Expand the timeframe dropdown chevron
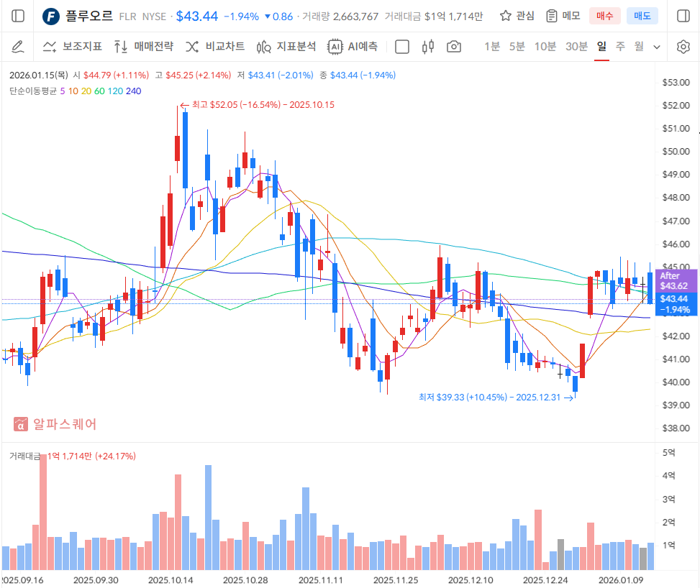The width and height of the screenshot is (700, 588). coord(657,47)
